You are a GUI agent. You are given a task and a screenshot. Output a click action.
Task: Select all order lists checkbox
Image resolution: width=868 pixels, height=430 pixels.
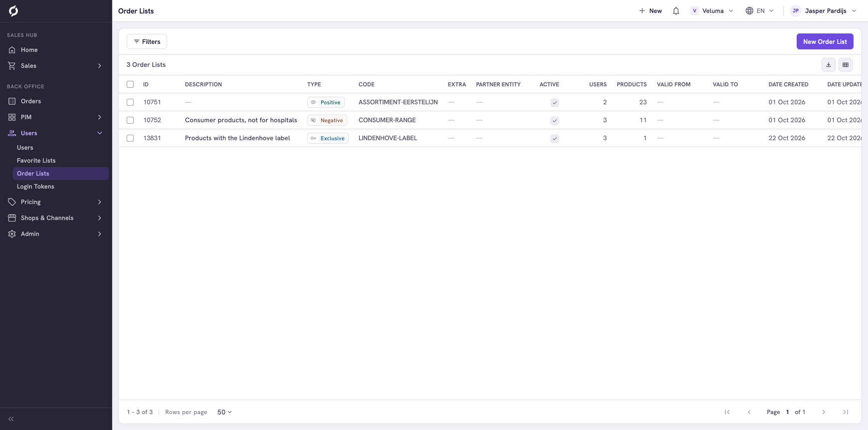click(130, 84)
